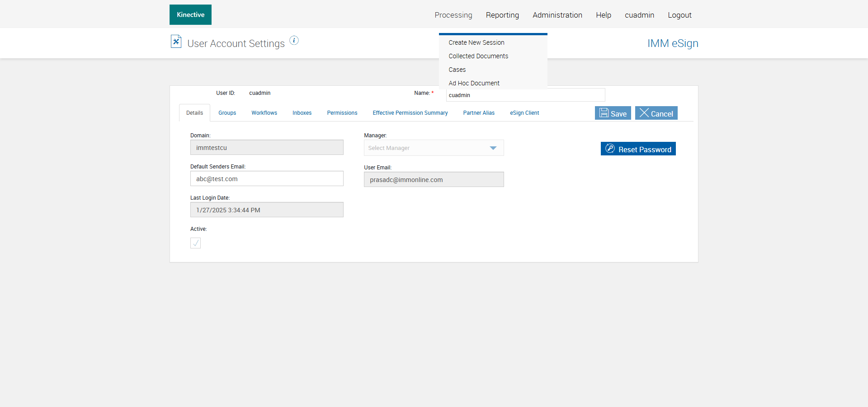Click the Save button
This screenshot has width=868, height=407.
pyautogui.click(x=613, y=113)
